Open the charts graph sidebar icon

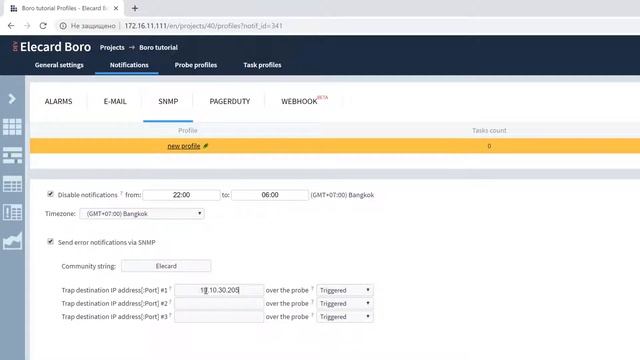tap(12, 241)
